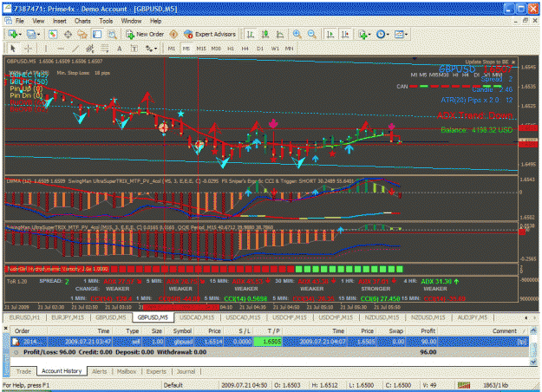542x392 pixels.
Task: Switch timeframe to H4
Action: (245, 49)
